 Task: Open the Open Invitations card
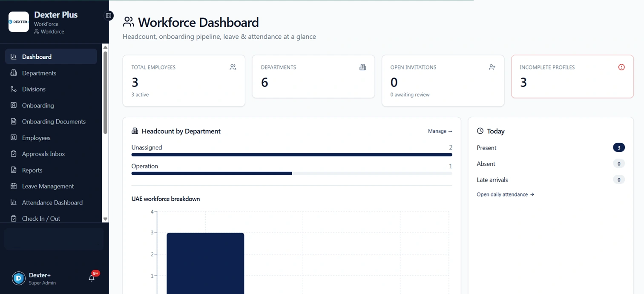(443, 81)
